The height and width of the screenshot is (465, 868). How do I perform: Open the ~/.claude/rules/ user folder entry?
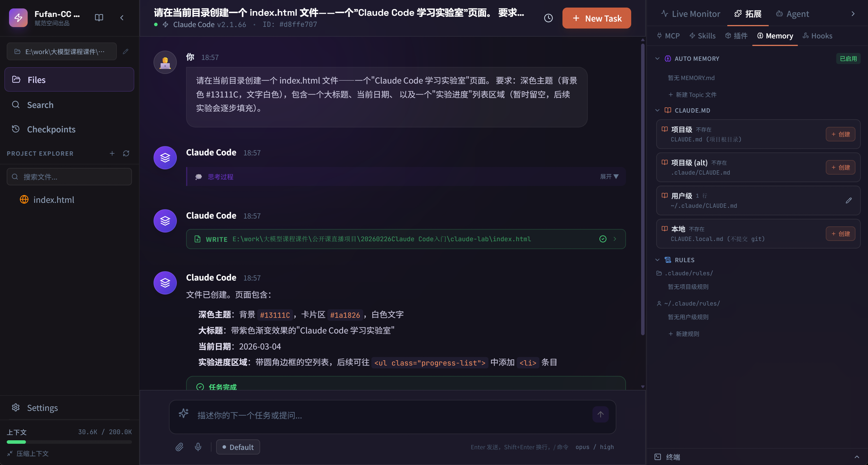tap(688, 304)
